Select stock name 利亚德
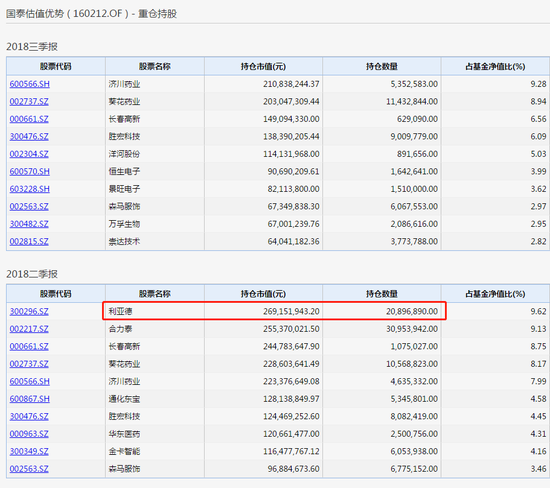This screenshot has width=550, height=488. coord(120,312)
